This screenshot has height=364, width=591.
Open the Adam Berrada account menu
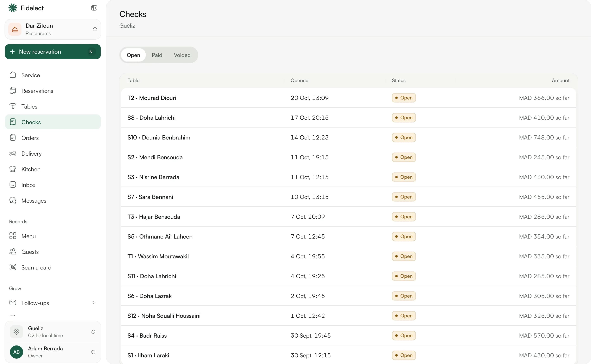tap(53, 352)
